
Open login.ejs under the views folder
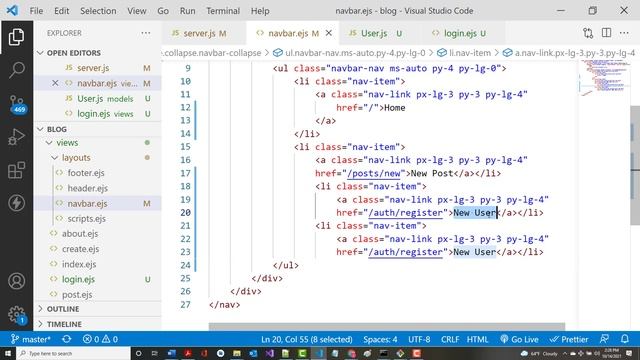point(78,280)
